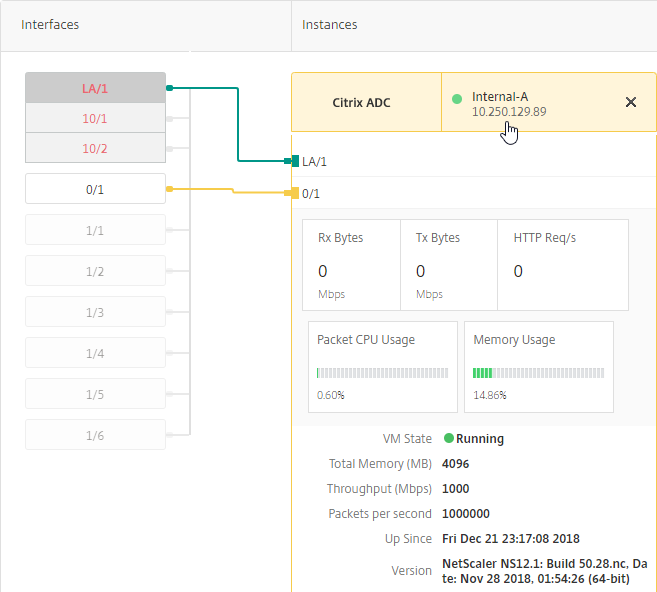Click the Packet CPU Usage progress bar
The height and width of the screenshot is (592, 657).
click(x=383, y=373)
